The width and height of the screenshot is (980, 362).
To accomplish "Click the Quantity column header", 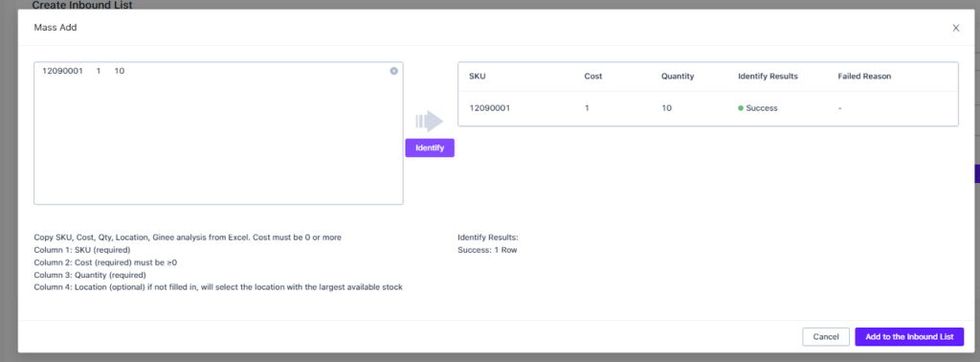I will [678, 77].
